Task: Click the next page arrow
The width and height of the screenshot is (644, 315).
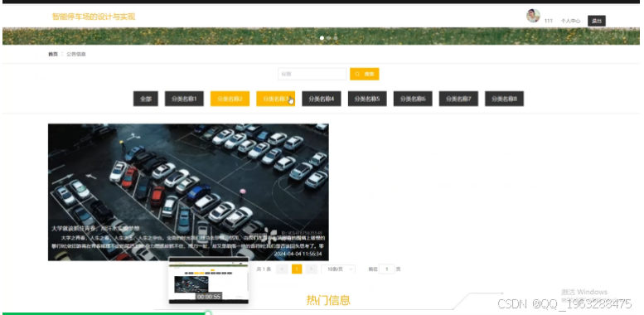Action: pos(312,269)
